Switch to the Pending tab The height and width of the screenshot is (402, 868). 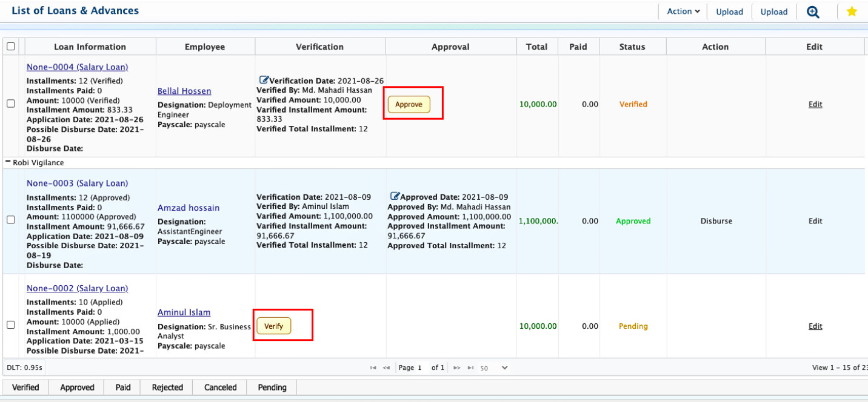coord(272,387)
